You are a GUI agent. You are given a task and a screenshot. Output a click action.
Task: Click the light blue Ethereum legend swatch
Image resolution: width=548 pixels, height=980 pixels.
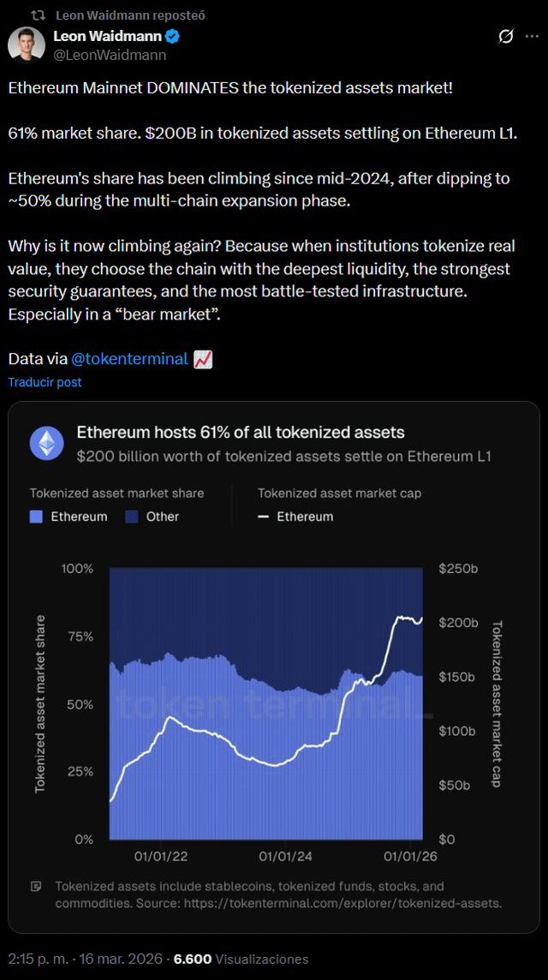36,517
